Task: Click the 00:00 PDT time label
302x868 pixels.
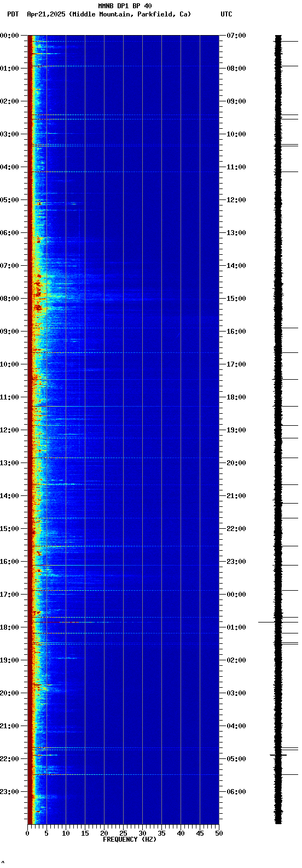Action: click(10, 36)
